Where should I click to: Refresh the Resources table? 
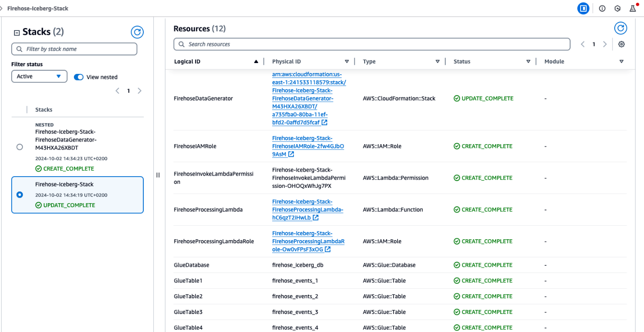pos(621,28)
